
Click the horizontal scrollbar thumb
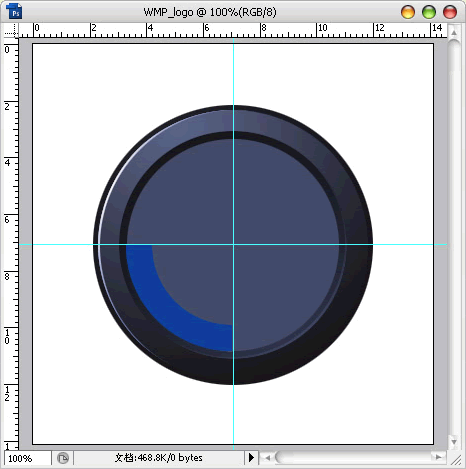pos(285,457)
